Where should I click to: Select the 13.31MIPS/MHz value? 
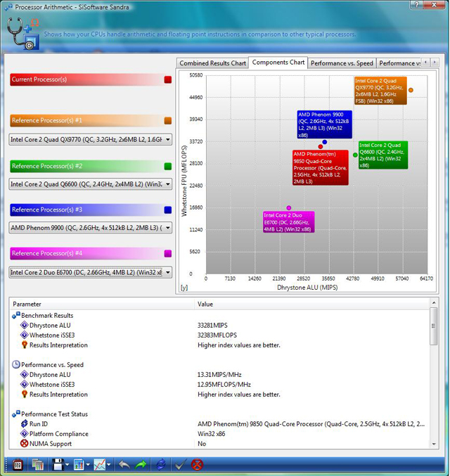click(219, 375)
